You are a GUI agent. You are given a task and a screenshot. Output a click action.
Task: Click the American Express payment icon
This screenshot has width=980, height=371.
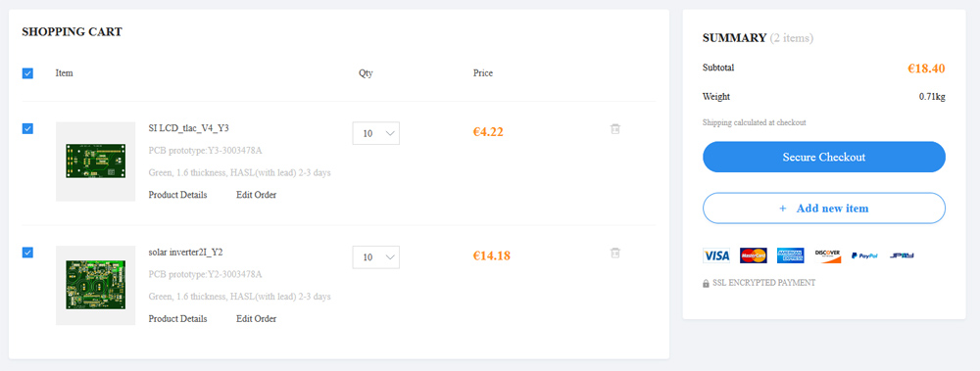point(790,255)
